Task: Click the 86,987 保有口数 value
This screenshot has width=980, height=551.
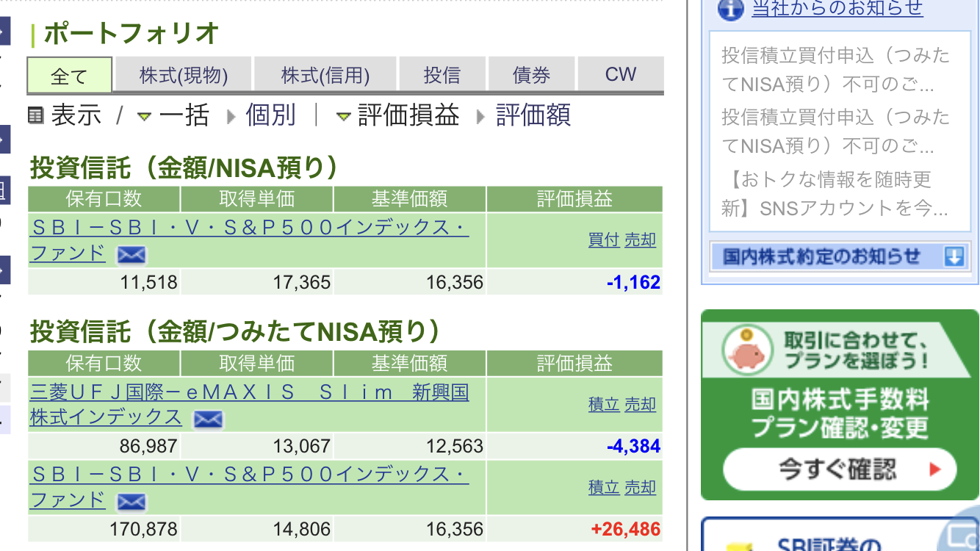Action: click(148, 446)
